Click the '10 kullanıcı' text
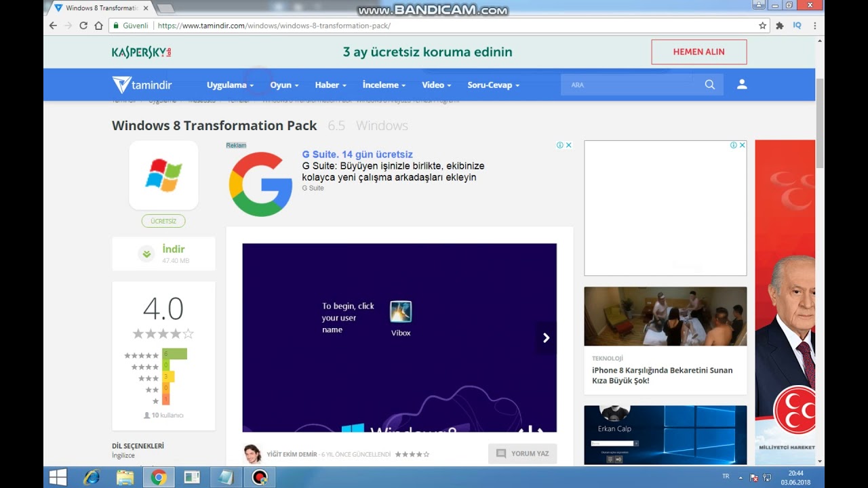Screen dimensions: 868x488 click(163, 415)
